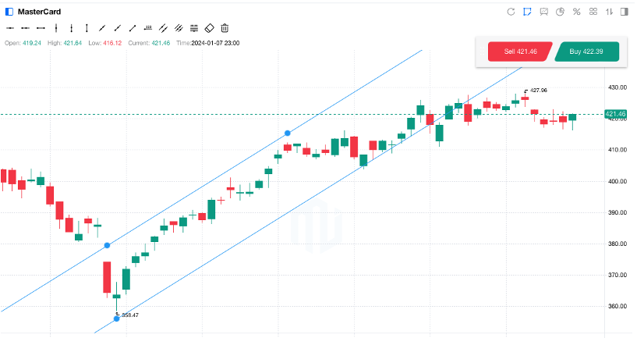Click the red Sell 421.46 button
Image resolution: width=644 pixels, height=338 pixels.
[519, 52]
